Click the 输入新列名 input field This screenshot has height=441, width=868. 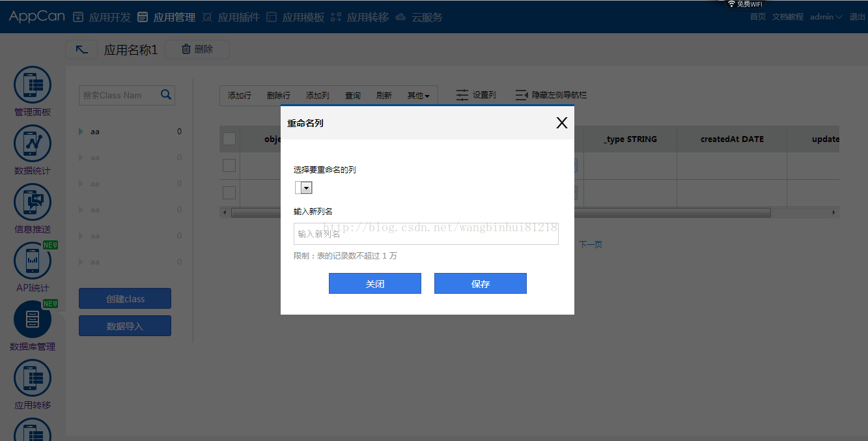pos(426,233)
